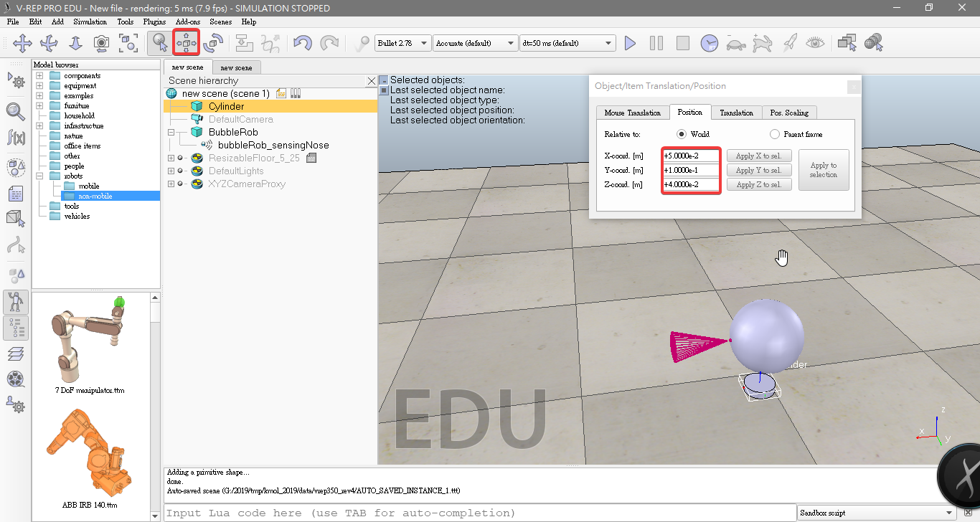The image size is (980, 522).
Task: Start the simulation with play button
Action: [x=630, y=43]
